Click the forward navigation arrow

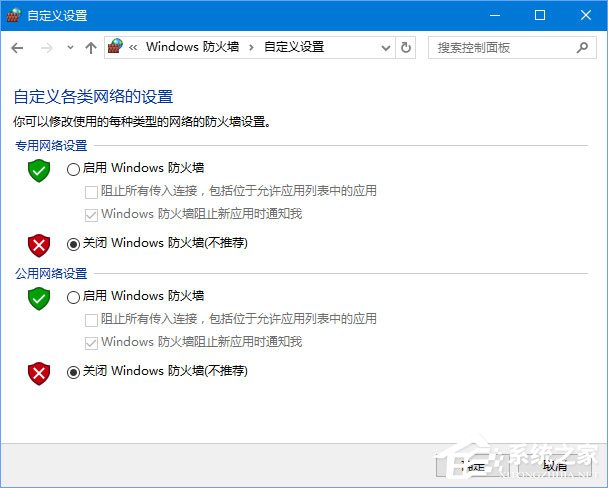point(47,48)
